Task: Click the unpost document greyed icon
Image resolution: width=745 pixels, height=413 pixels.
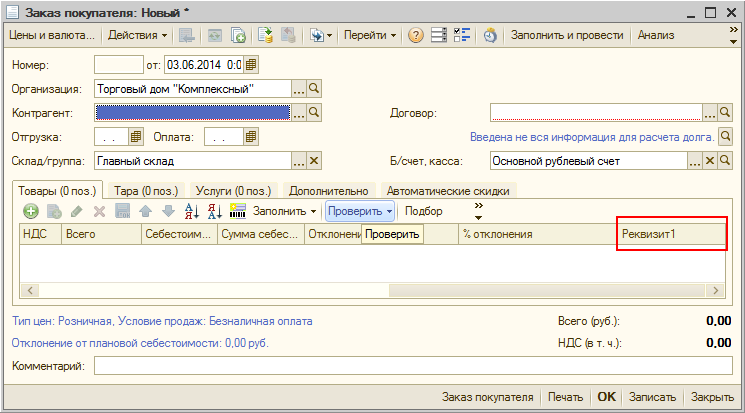Action: click(x=288, y=35)
